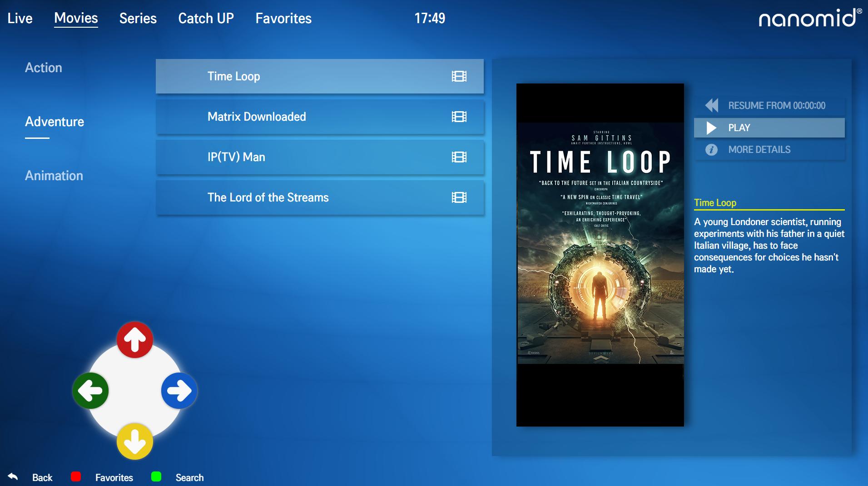Tap the blue right arrow button
This screenshot has width=868, height=486.
179,391
